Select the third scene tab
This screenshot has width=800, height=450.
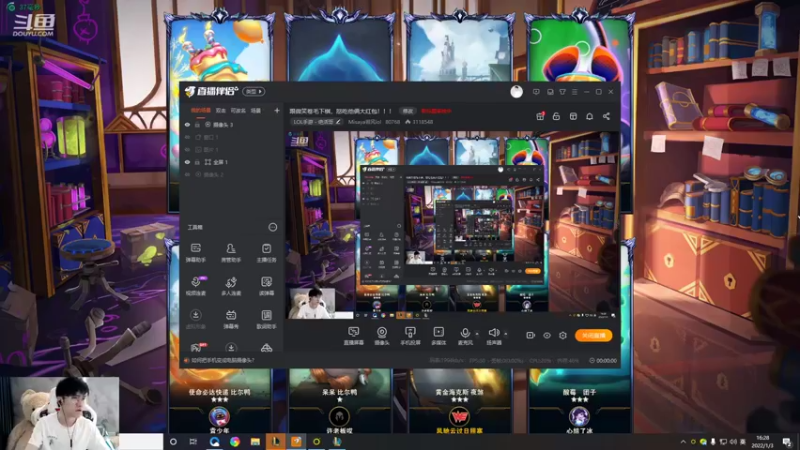238,110
